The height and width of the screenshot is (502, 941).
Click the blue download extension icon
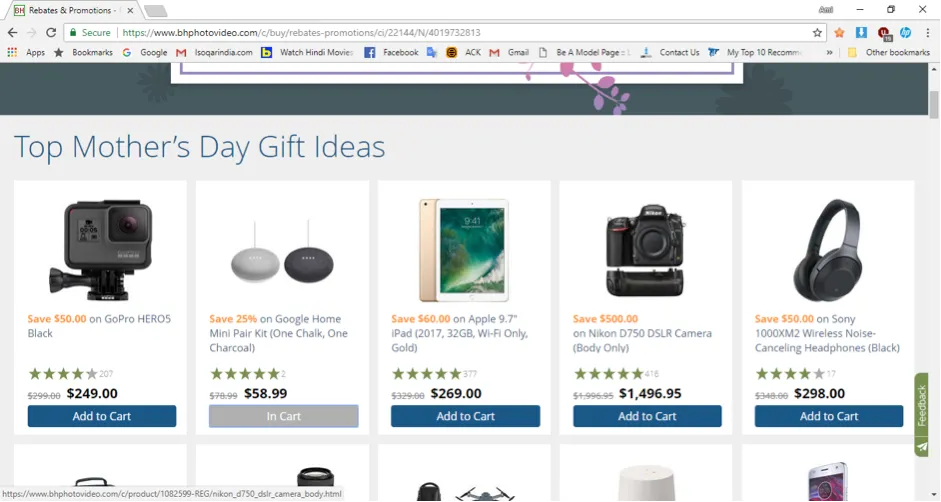click(861, 32)
